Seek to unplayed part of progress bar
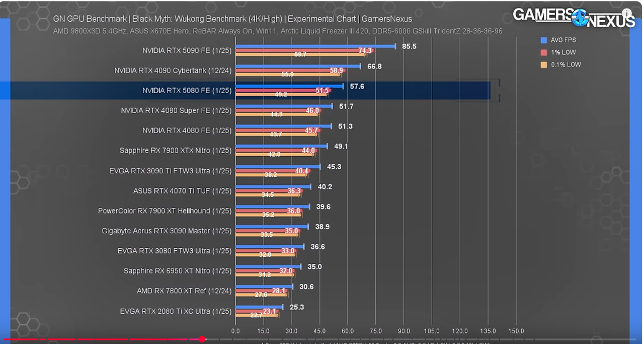Screen dimensions: 644x344 (403, 339)
